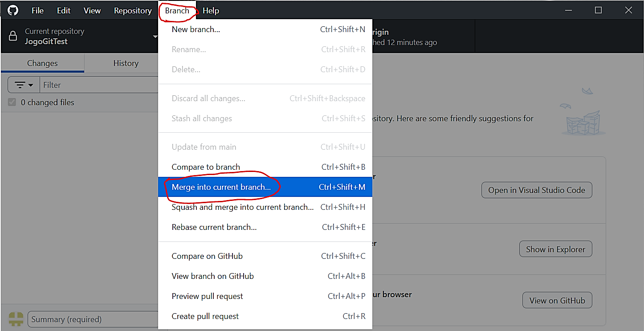644x331 pixels.
Task: Open the Branch menu
Action: (177, 11)
